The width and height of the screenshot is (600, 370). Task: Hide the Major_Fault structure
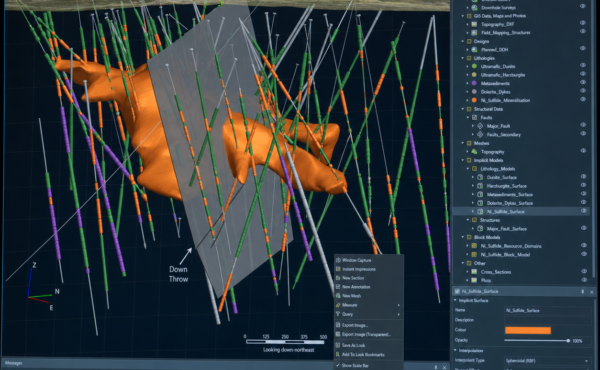click(583, 125)
